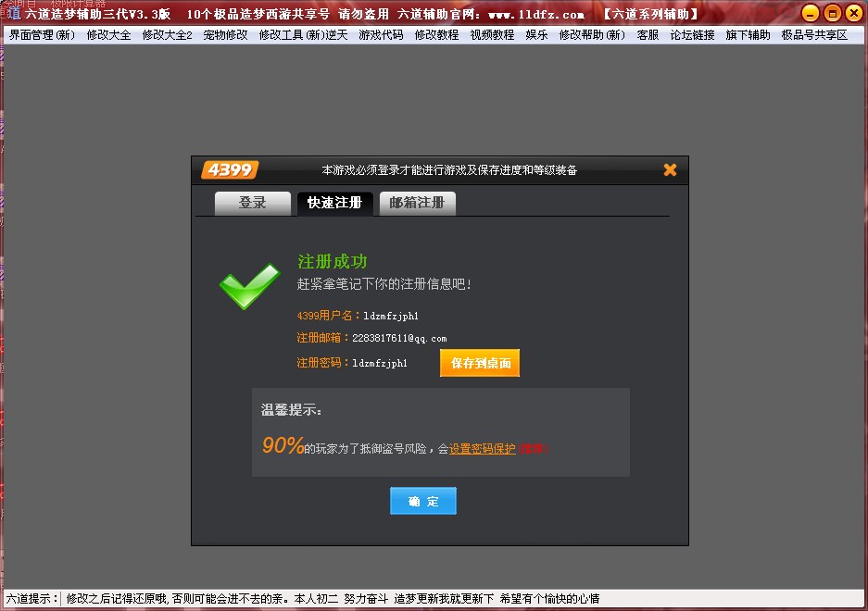Close the 4399 login dialog with the orange X
868x611 pixels.
[670, 169]
